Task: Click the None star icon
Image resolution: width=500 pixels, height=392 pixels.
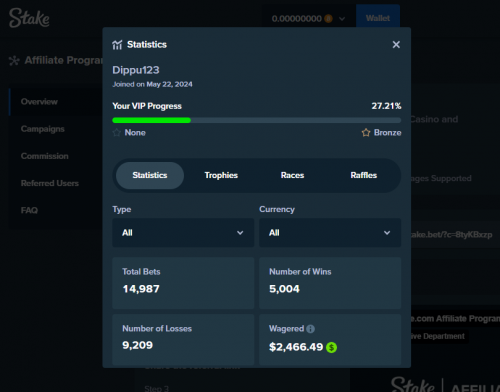Action: point(117,133)
